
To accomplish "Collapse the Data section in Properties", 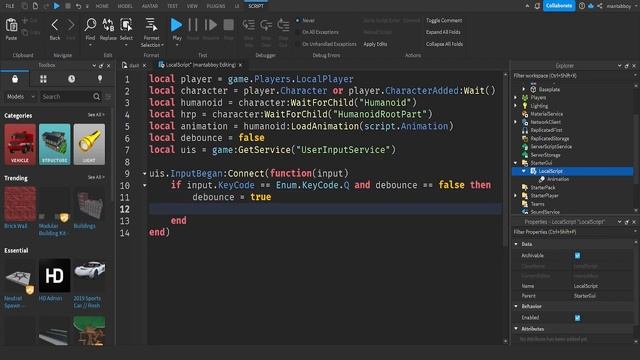I will click(516, 244).
